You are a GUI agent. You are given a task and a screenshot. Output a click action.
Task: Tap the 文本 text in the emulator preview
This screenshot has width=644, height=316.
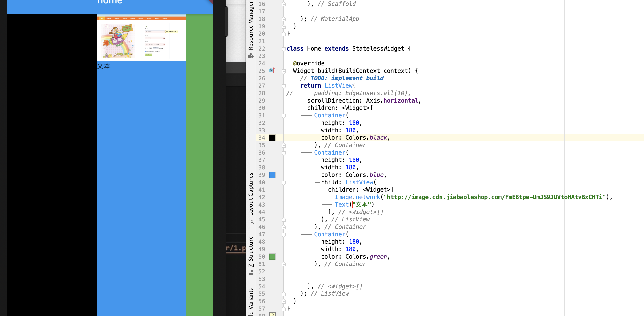(104, 66)
